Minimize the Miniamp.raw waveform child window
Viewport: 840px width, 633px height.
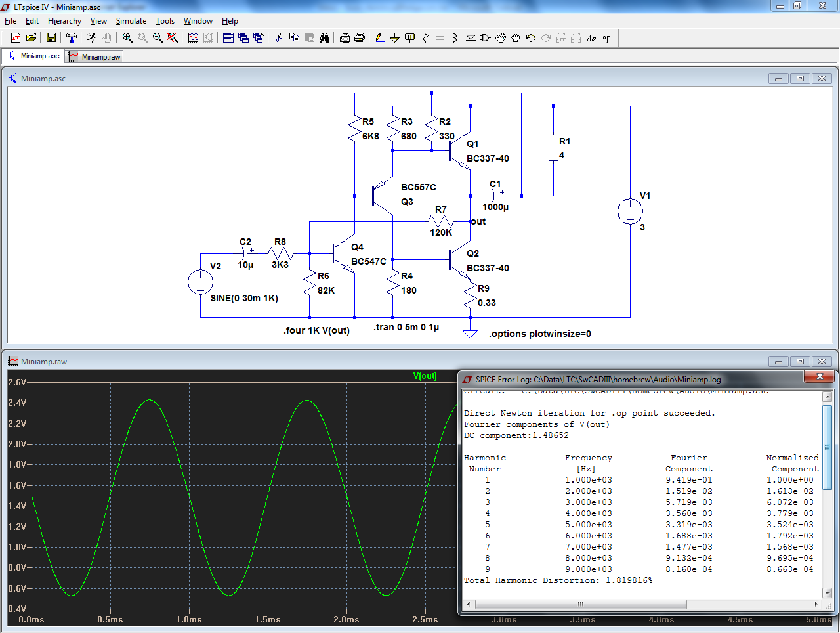pyautogui.click(x=779, y=362)
